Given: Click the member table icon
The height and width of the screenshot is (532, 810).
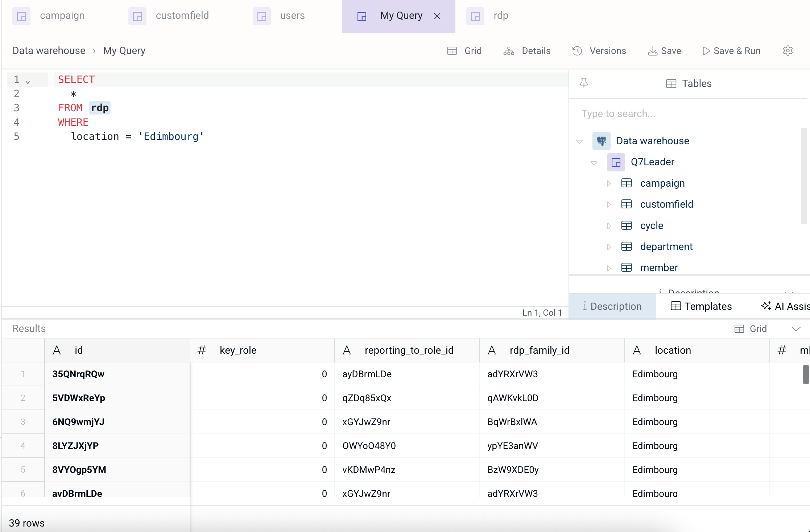Looking at the screenshot, I should pos(626,268).
